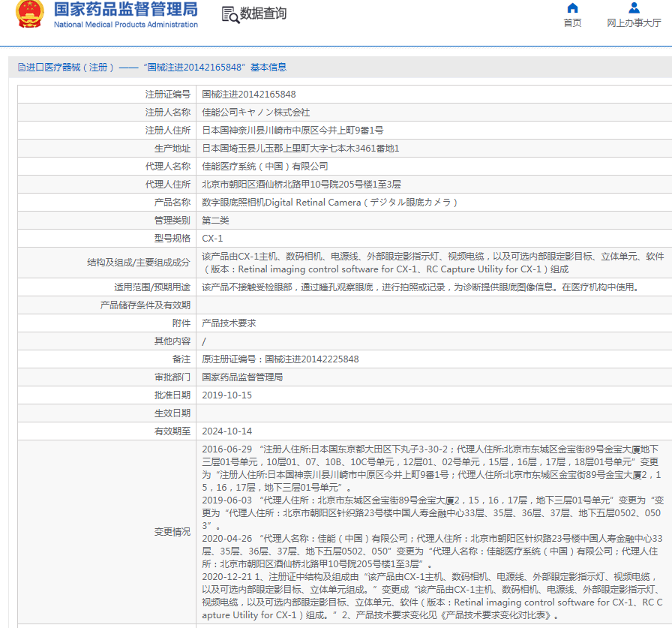This screenshot has width=672, height=628.
Task: Click the 原注册证编号 remark text
Action: tap(280, 359)
